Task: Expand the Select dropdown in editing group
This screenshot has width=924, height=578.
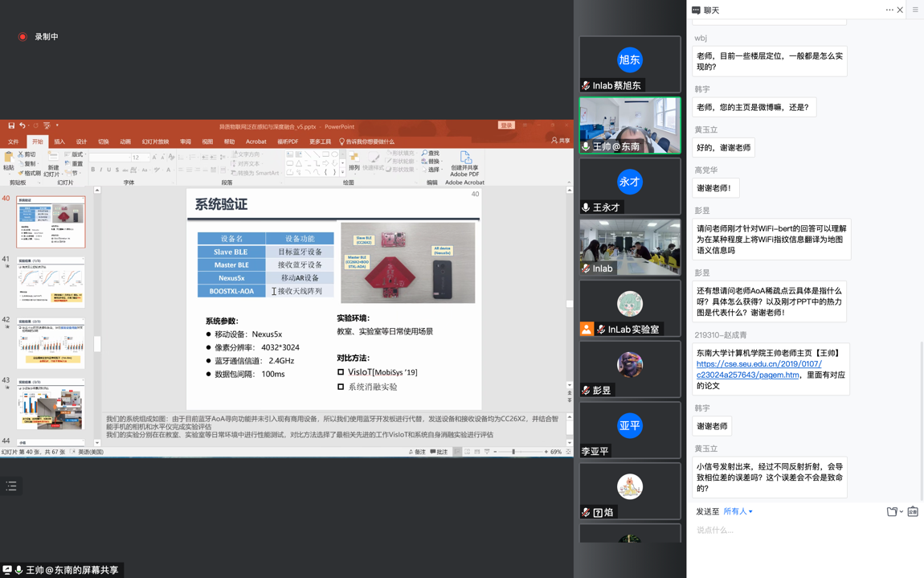Action: pos(433,170)
